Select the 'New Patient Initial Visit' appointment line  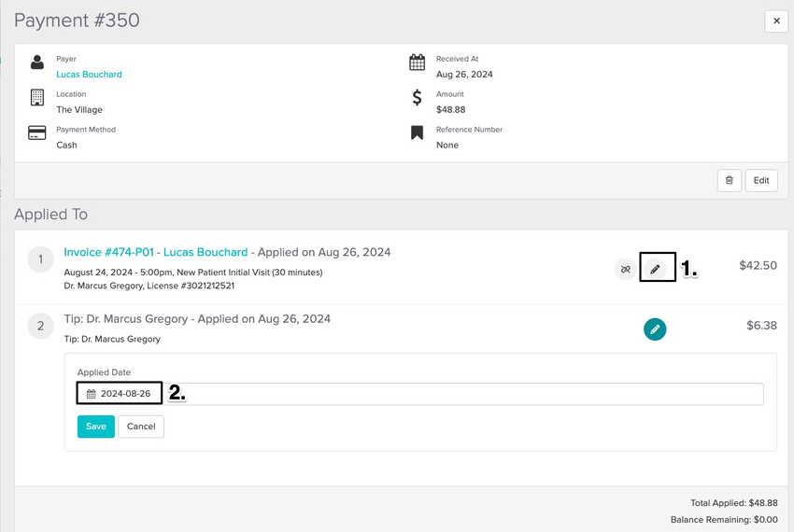[x=193, y=273]
